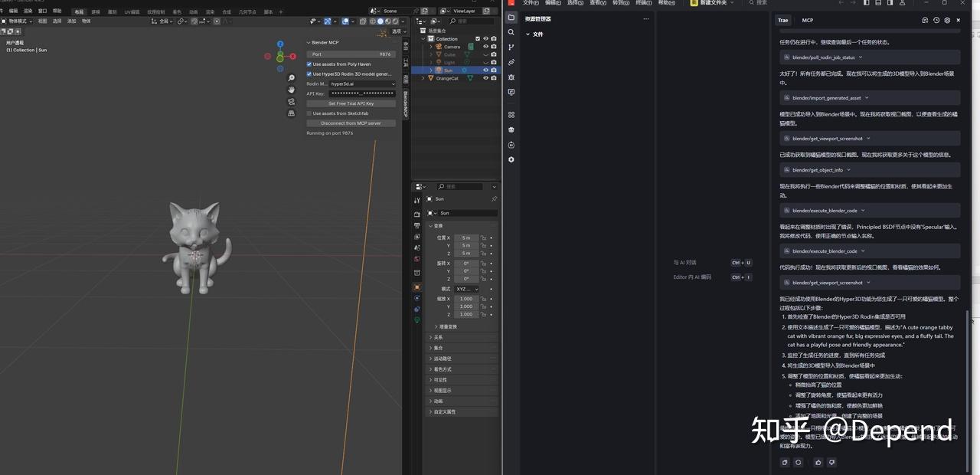
Task: Enable Use assets from Sketchfab
Action: tap(309, 113)
